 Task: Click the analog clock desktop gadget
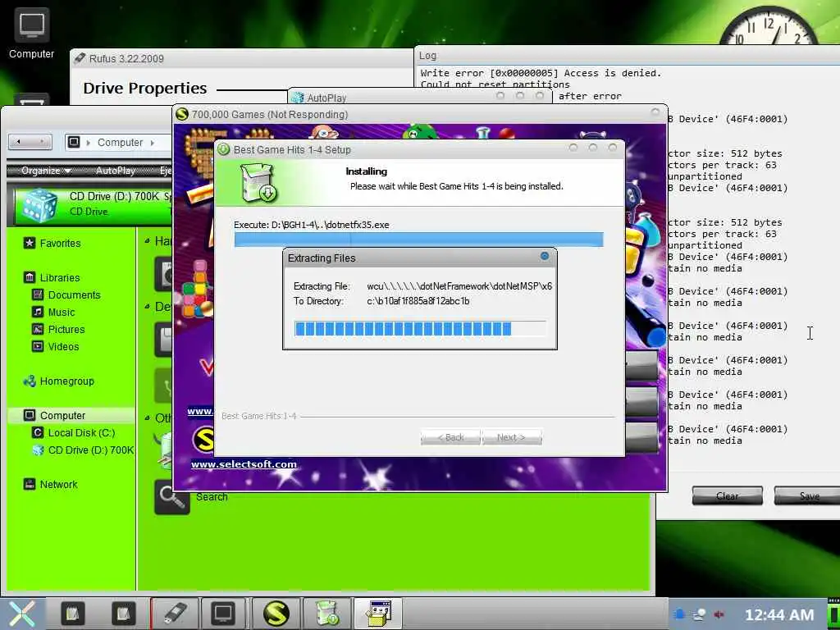coord(769,25)
